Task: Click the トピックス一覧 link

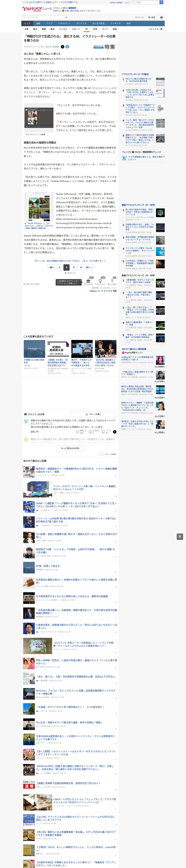Action: click(155, 29)
